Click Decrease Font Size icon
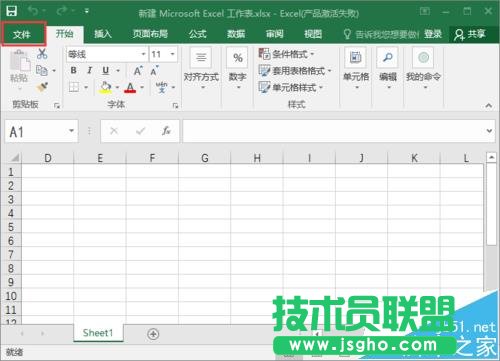The height and width of the screenshot is (361, 500). [x=154, y=71]
